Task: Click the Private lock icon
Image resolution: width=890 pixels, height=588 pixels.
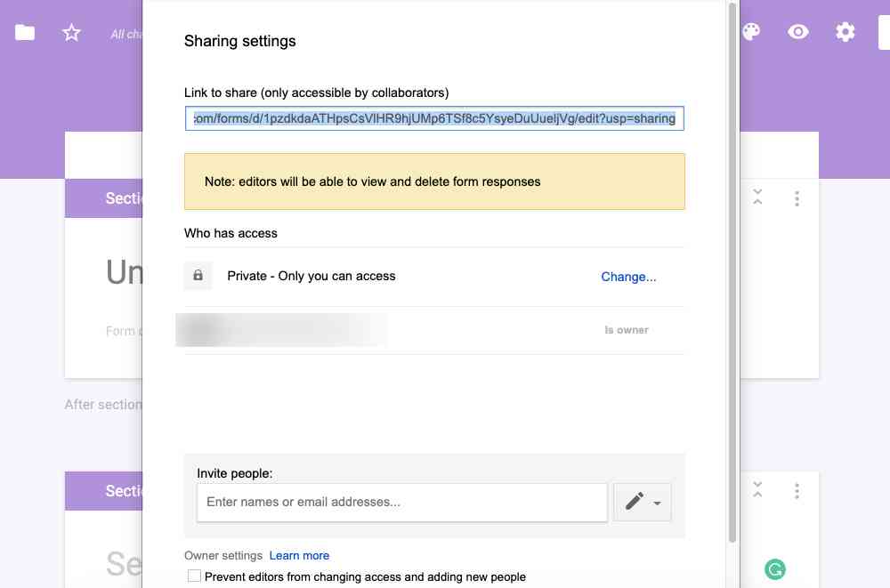Action: [x=198, y=276]
